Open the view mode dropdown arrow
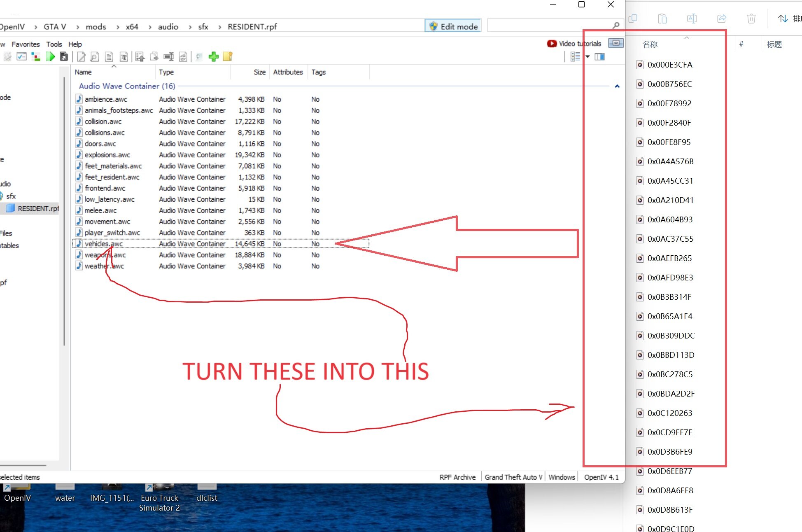Viewport: 802px width, 532px height. click(x=588, y=57)
